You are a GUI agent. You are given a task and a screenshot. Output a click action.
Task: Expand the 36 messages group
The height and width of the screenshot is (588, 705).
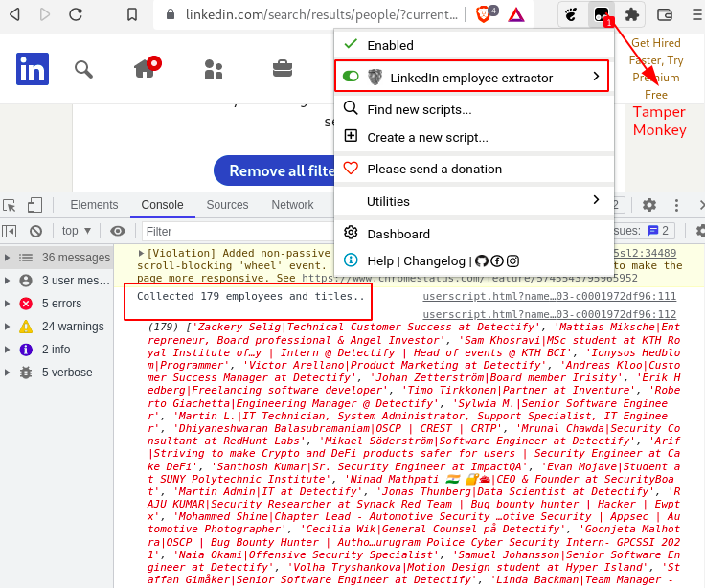pos(8,258)
